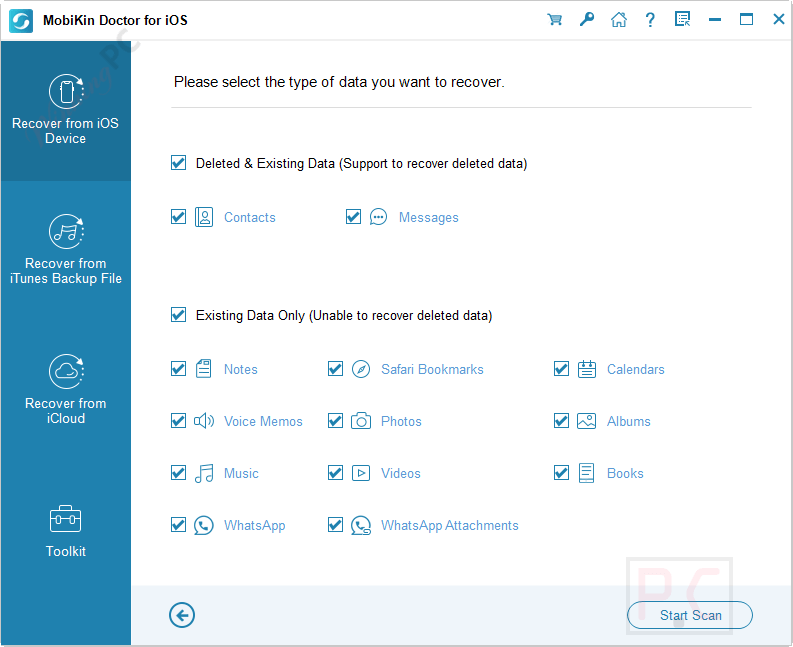Click the Books label

625,473
